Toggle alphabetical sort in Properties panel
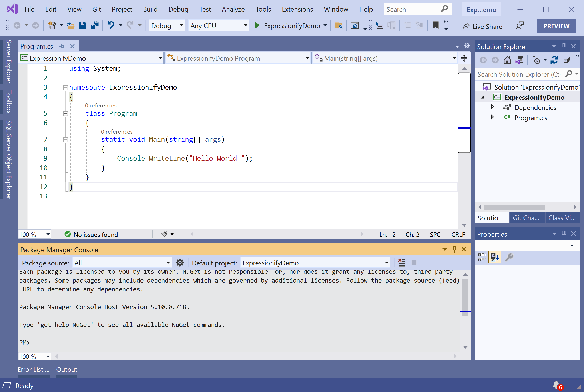584x392 pixels. (x=495, y=257)
